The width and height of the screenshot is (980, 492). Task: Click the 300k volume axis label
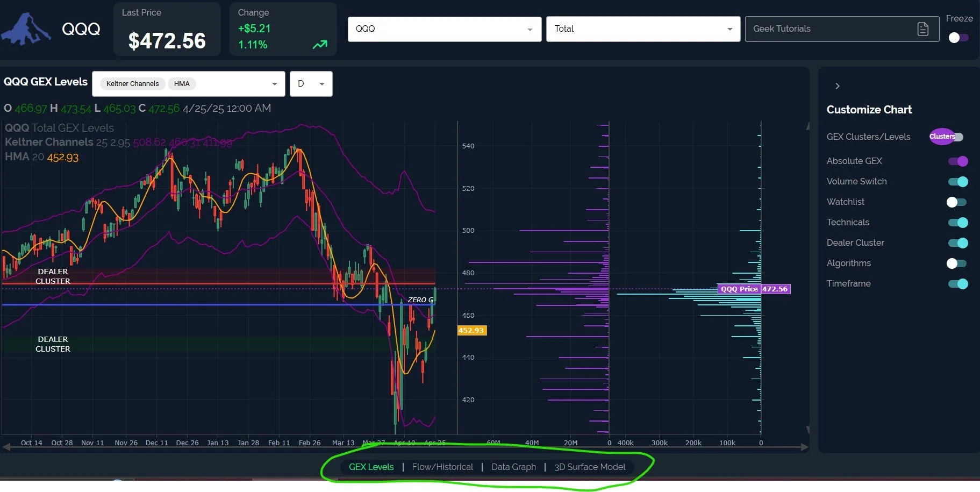pyautogui.click(x=660, y=443)
